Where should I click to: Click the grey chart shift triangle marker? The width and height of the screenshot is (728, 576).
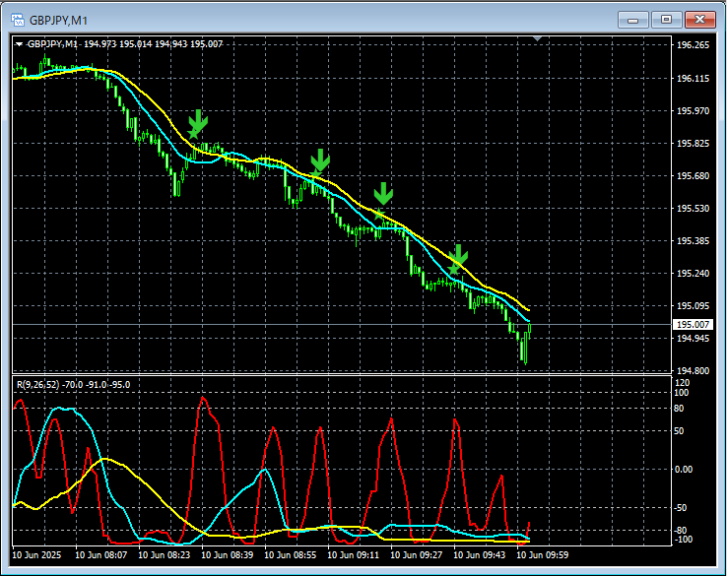coord(537,38)
